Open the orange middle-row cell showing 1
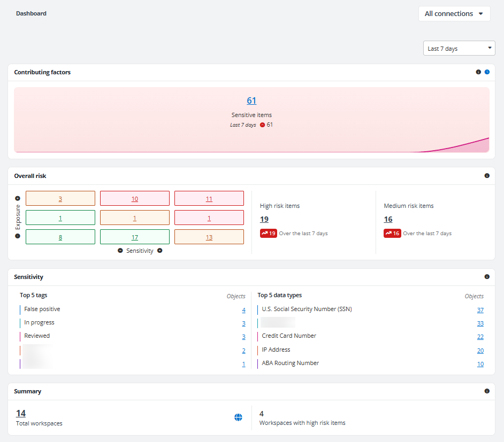 [x=135, y=218]
